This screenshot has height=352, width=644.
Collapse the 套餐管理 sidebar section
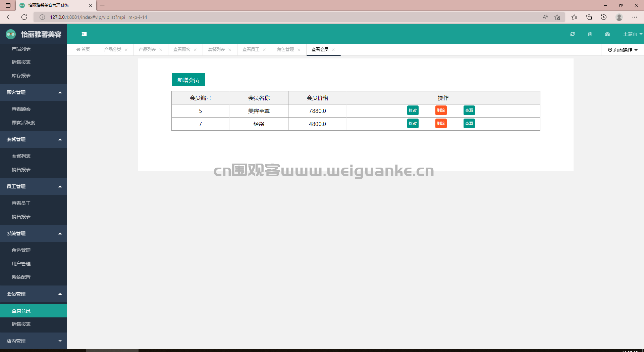coord(34,139)
